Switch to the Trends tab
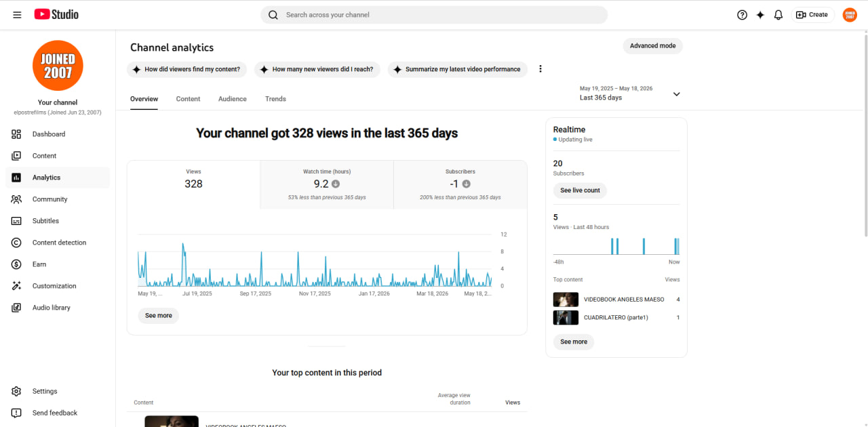Viewport: 868px width, 427px height. point(275,99)
